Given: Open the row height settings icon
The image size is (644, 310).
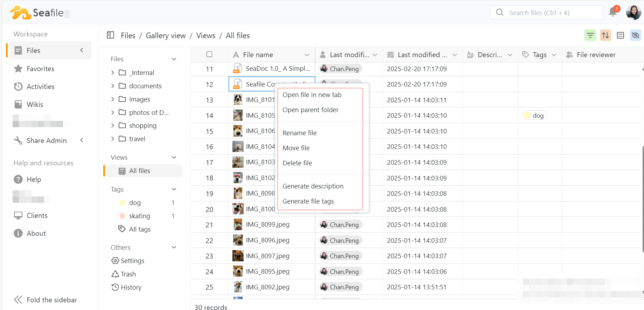Looking at the screenshot, I should click(621, 35).
